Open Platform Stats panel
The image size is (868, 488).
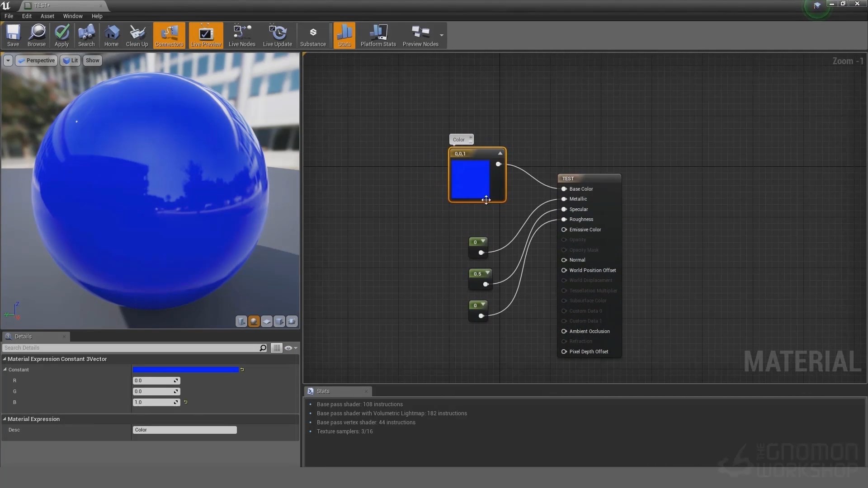click(378, 36)
